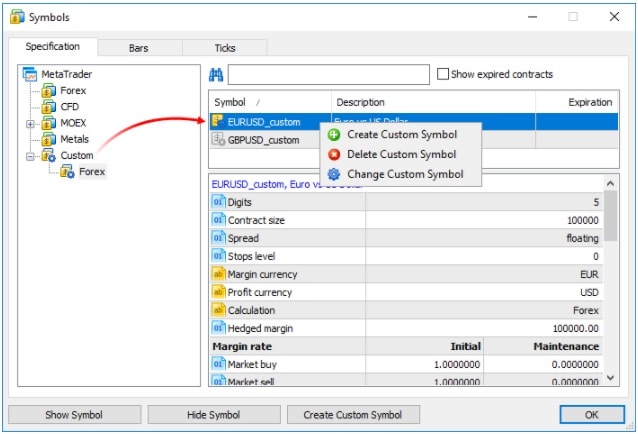The width and height of the screenshot is (638, 434).
Task: Click the specification scrollbar down arrow
Action: (610, 378)
